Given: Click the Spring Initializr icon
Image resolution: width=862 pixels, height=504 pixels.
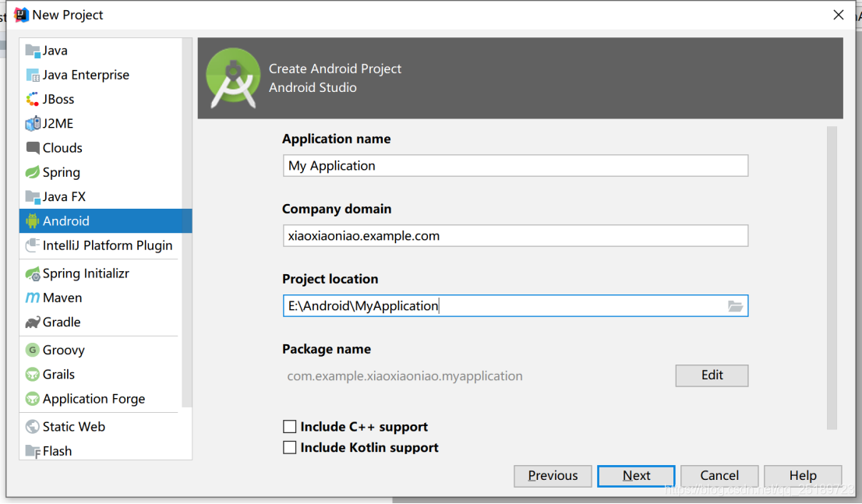Looking at the screenshot, I should tap(33, 273).
